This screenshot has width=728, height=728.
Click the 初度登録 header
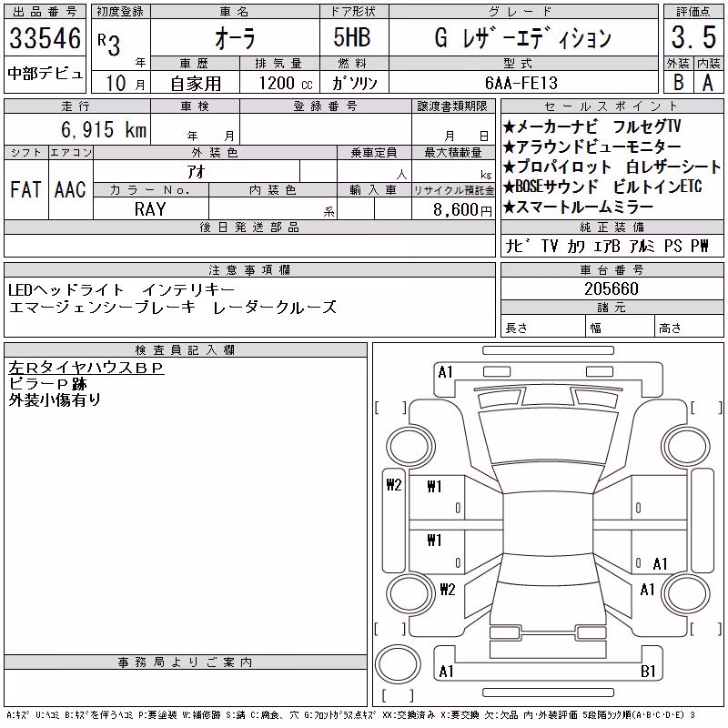point(120,12)
